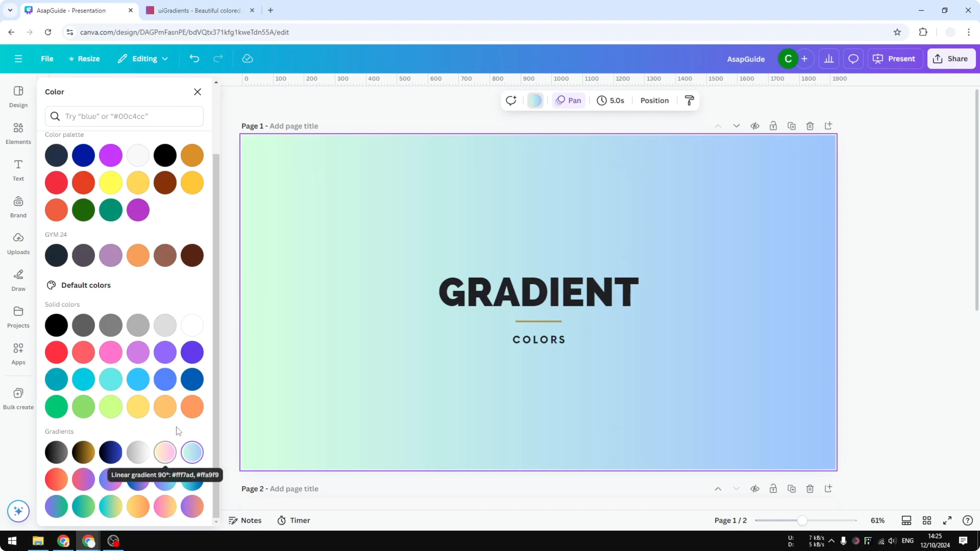The image size is (980, 551).
Task: Open the File menu
Action: [47, 59]
